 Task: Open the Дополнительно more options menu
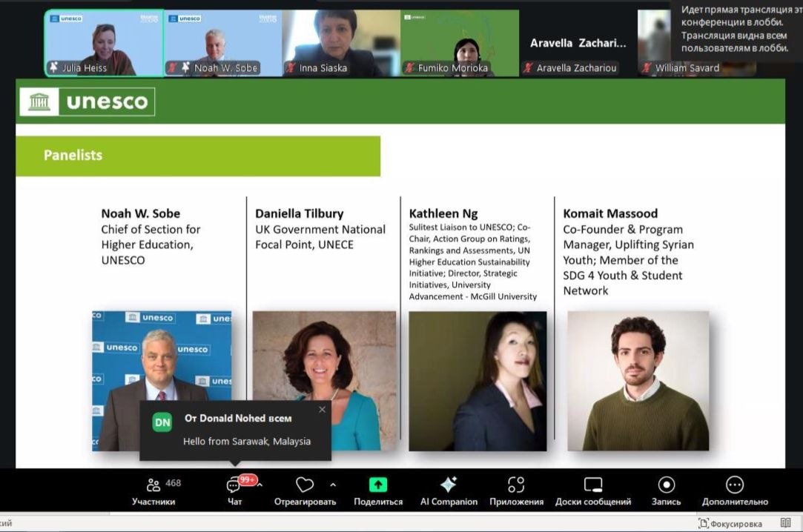(x=734, y=491)
